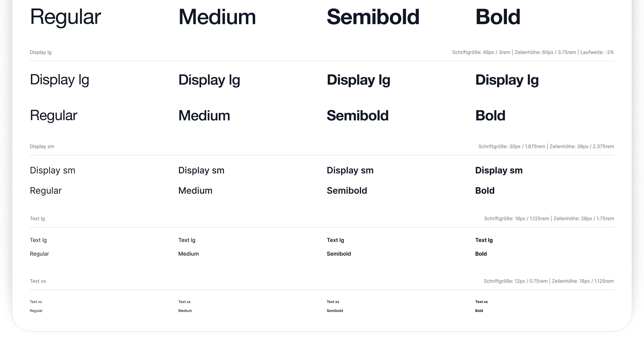Image resolution: width=644 pixels, height=362 pixels.
Task: Click the small gray 'Text xs' section label
Action: (x=38, y=281)
